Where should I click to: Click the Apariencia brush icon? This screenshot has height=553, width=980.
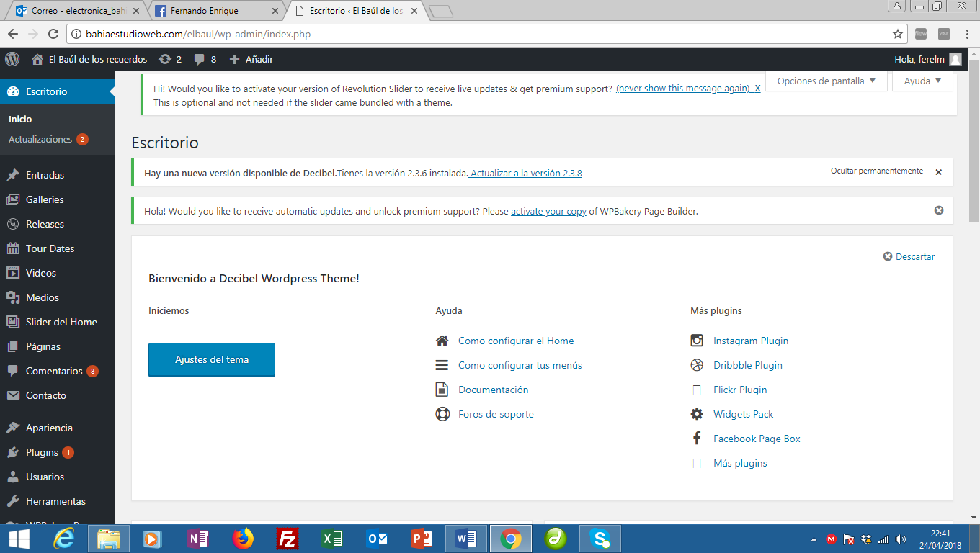(12, 428)
